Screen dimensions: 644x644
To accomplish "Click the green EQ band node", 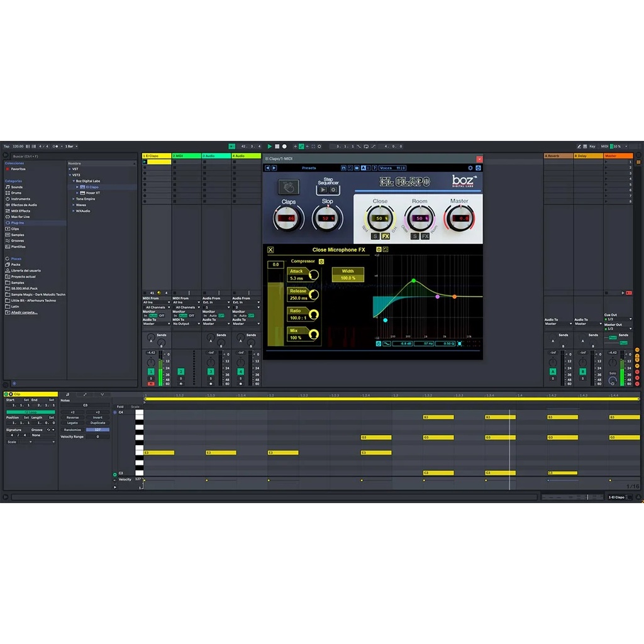I will [413, 280].
